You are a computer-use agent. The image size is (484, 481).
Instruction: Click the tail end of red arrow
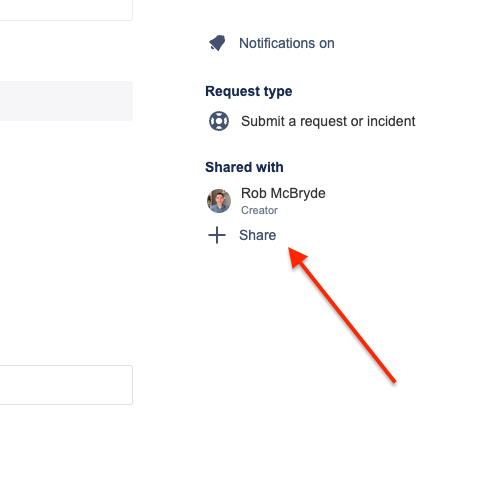pos(392,379)
